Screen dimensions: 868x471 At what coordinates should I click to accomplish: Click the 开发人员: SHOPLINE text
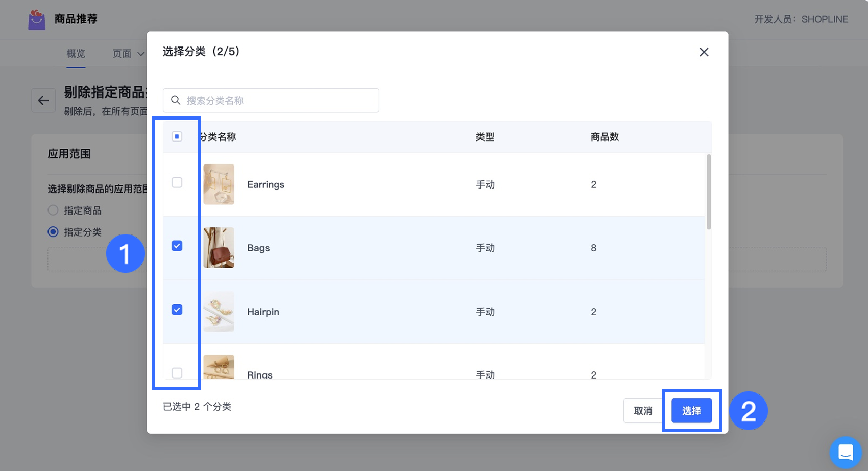[801, 19]
